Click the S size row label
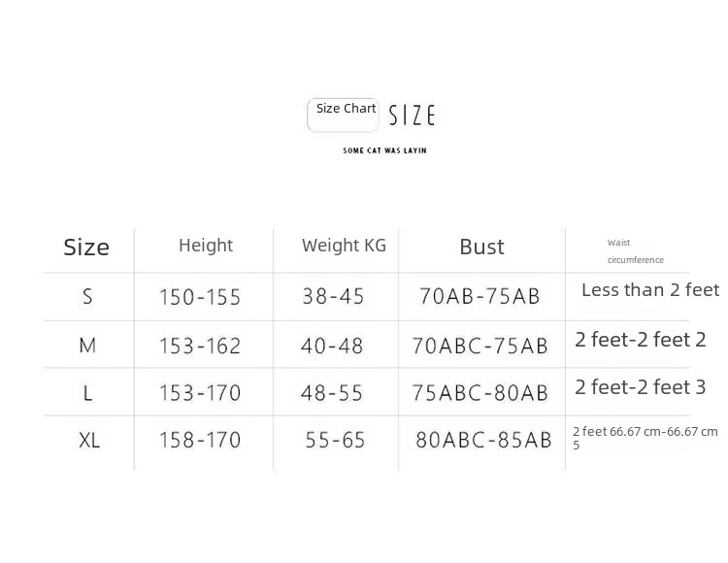The width and height of the screenshot is (728, 563). (x=87, y=297)
